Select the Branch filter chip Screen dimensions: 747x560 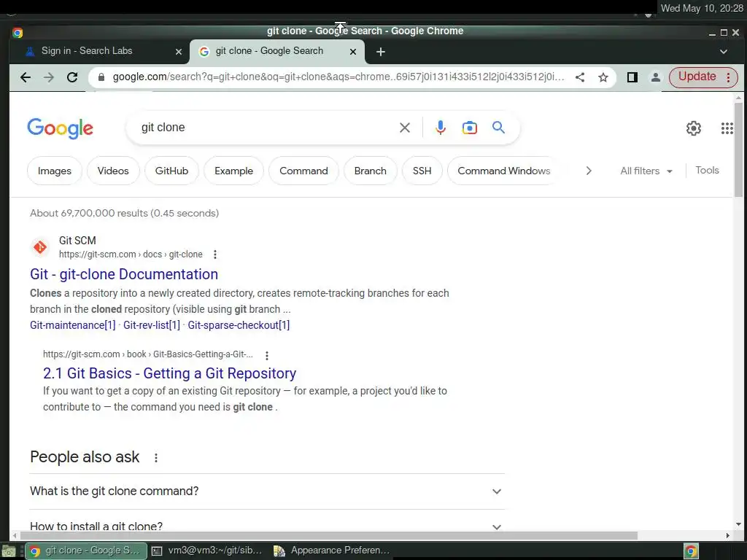coord(370,171)
